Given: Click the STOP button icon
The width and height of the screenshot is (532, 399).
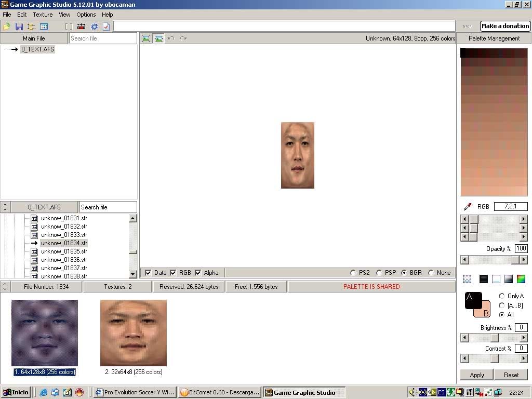Looking at the screenshot, I should (467, 26).
